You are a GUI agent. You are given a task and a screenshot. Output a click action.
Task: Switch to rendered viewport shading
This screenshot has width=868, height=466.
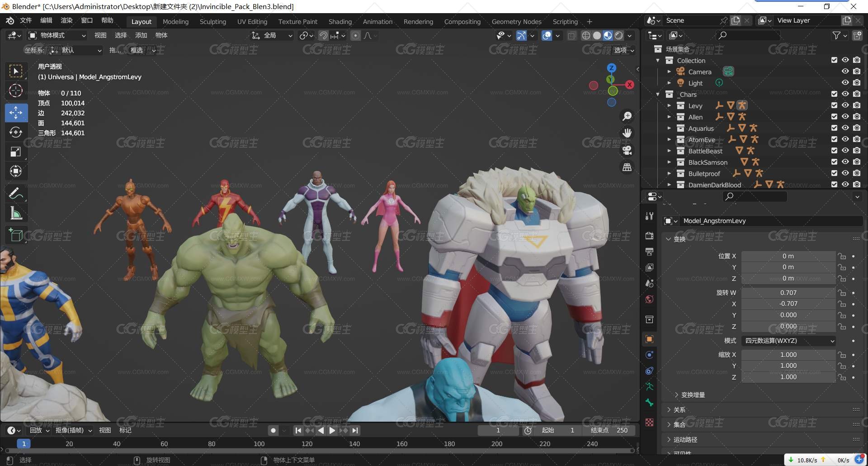(619, 35)
